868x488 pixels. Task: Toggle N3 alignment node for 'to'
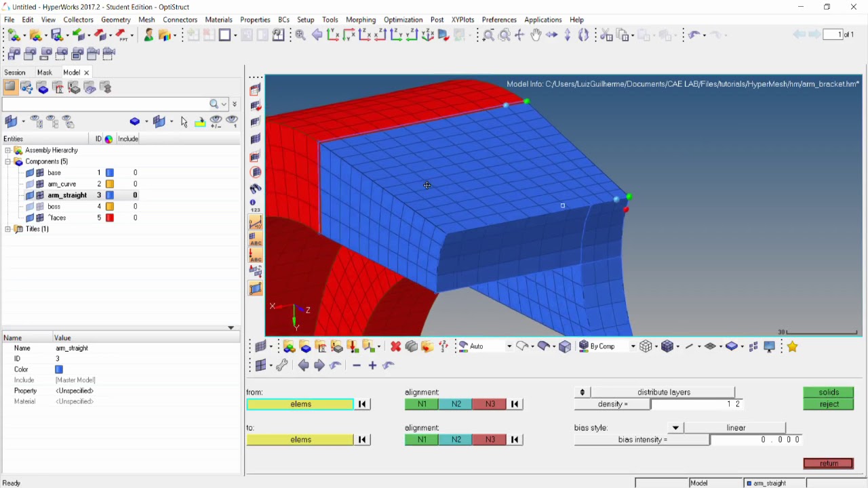tap(490, 440)
